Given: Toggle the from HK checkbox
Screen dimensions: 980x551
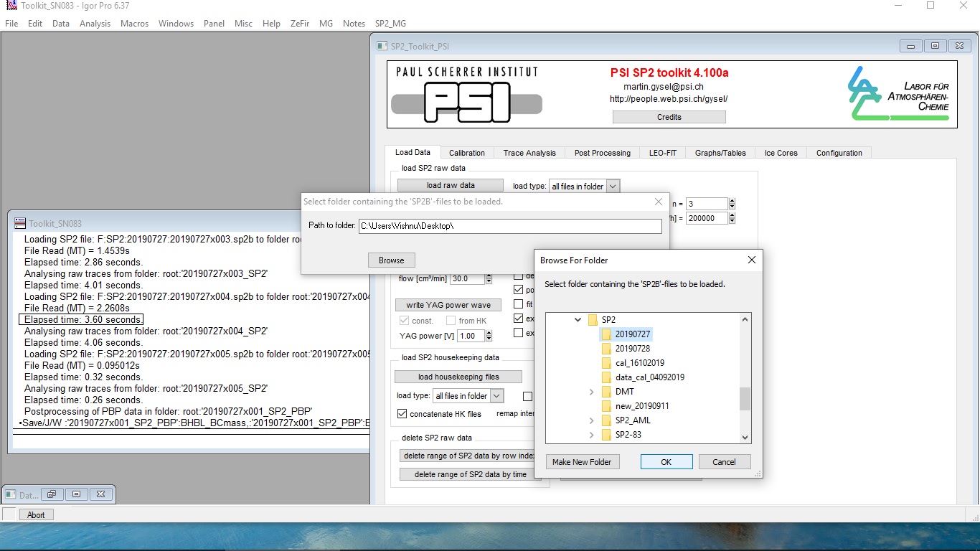Looking at the screenshot, I should 451,321.
